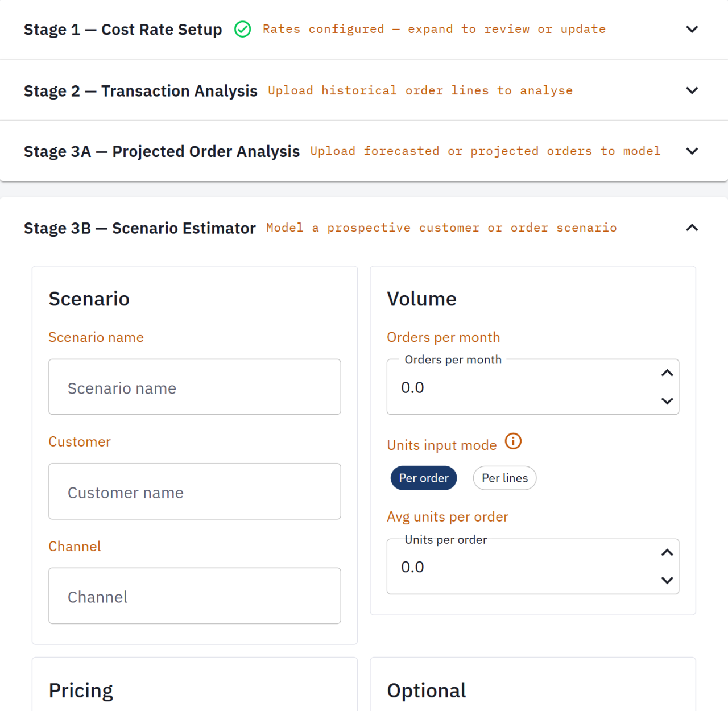Toggle the active Per order selection off

point(424,478)
